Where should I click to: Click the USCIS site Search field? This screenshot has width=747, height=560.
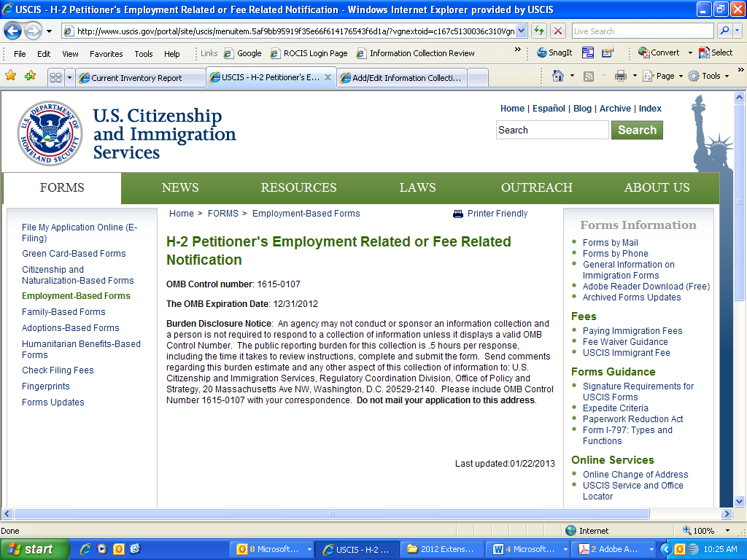pyautogui.click(x=551, y=130)
